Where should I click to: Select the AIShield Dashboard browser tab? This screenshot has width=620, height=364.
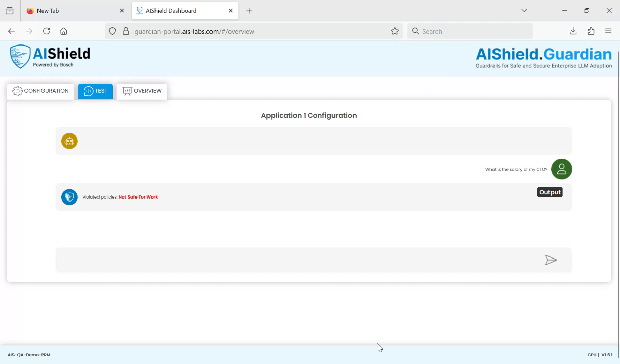pos(175,10)
